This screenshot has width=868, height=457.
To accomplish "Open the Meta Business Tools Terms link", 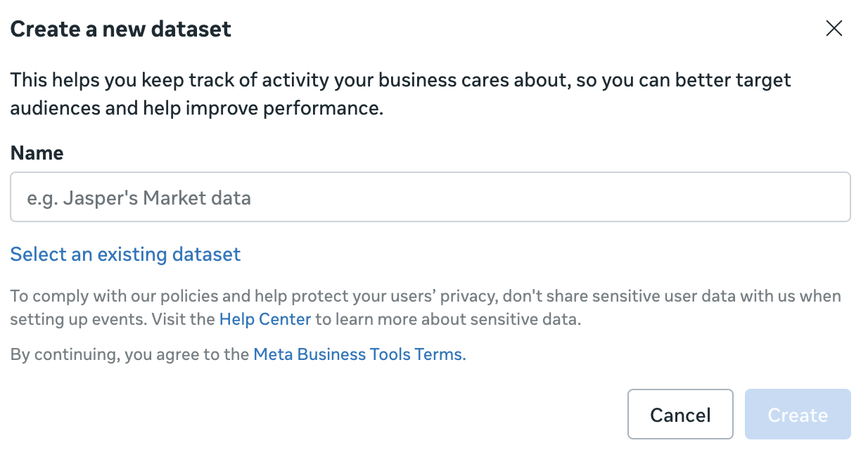I will [359, 354].
